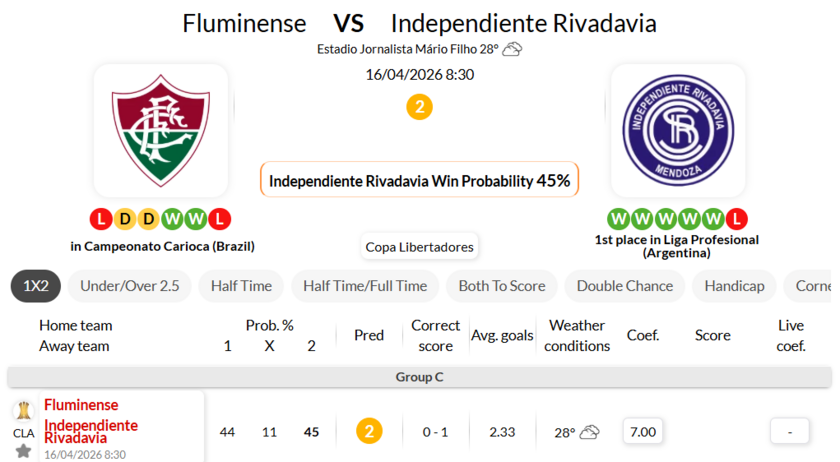Click the 7.00 coefficient box

tap(643, 432)
